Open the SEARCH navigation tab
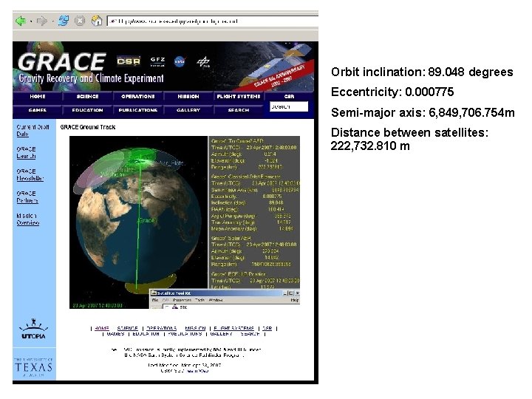This screenshot has width=532, height=399. (x=239, y=110)
